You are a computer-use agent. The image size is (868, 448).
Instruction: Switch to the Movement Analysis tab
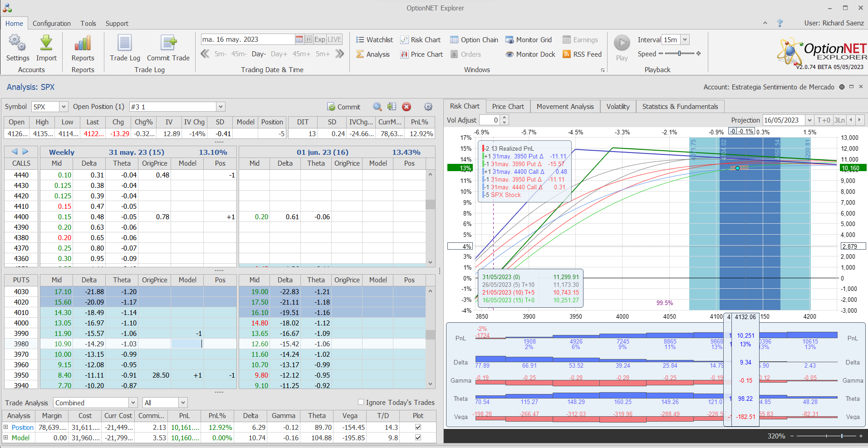(x=565, y=107)
